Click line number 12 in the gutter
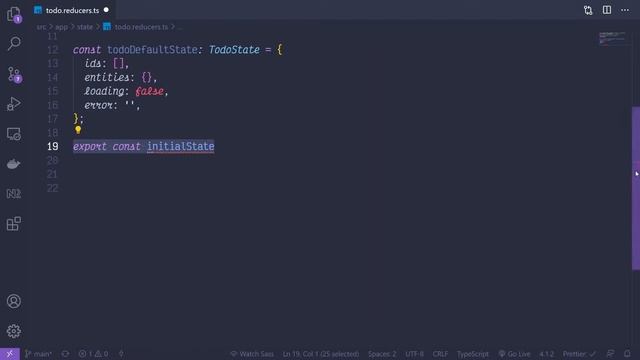This screenshot has height=360, width=640. click(x=52, y=50)
